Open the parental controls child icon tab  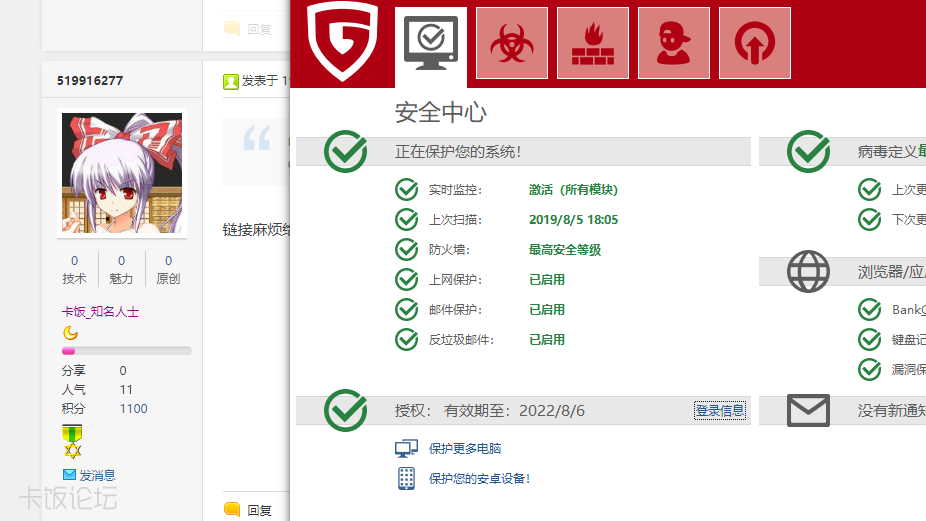[x=673, y=43]
